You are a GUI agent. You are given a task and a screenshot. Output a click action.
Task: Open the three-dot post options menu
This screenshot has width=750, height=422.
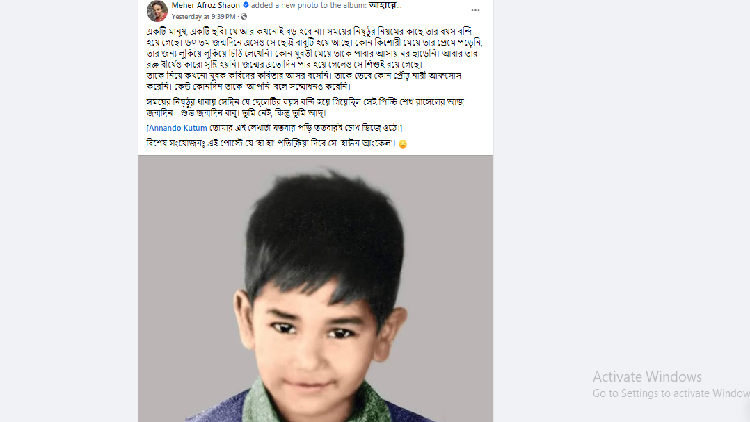tap(475, 10)
